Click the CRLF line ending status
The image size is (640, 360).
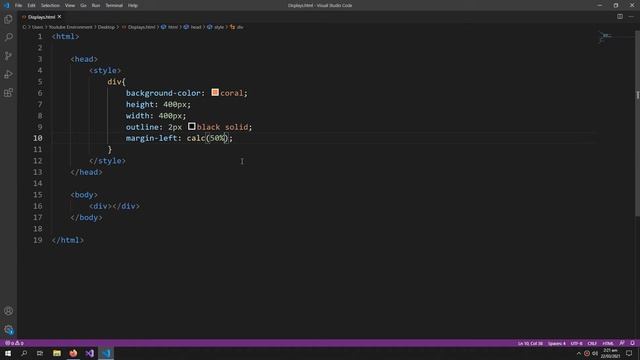[592, 343]
